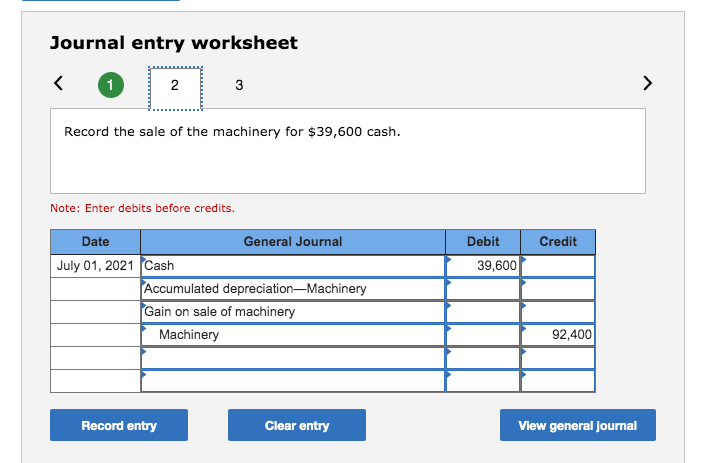Viewport: 725px width, 463px height.
Task: Click credit field in last empty row
Action: [x=558, y=381]
